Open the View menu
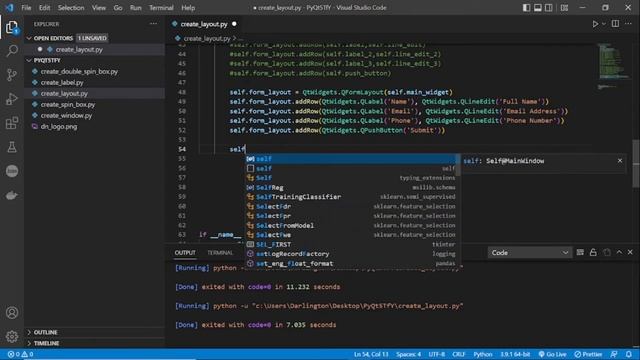 click(x=99, y=8)
